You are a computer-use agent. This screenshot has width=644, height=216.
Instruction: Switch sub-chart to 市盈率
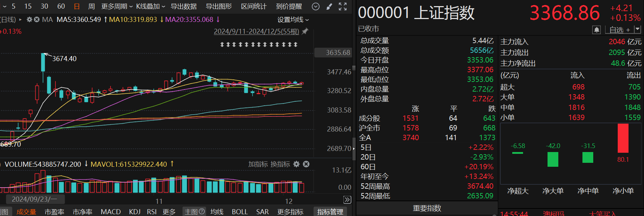[x=54, y=212]
